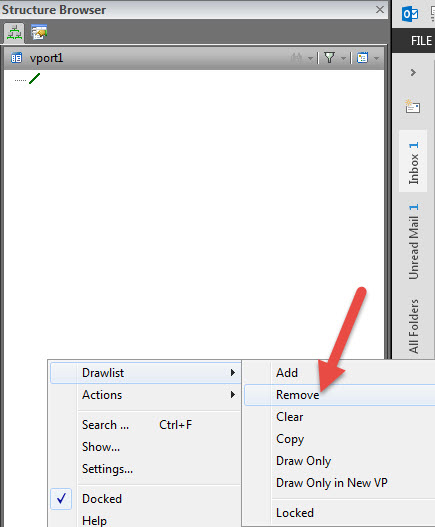The width and height of the screenshot is (435, 527).
Task: Click the icon beside the Outlook logo
Action: (432, 14)
